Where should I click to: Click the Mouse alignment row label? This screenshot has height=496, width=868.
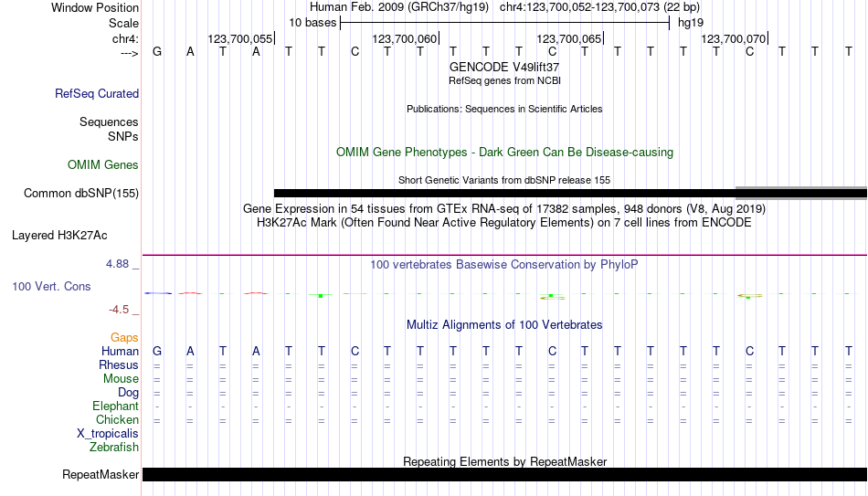point(121,379)
